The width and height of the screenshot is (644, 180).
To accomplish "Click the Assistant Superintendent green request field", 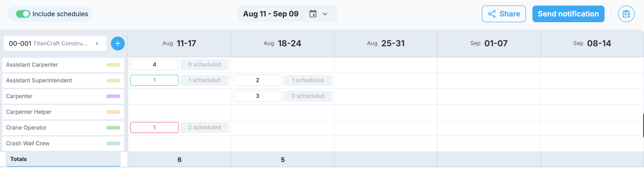I will (154, 80).
